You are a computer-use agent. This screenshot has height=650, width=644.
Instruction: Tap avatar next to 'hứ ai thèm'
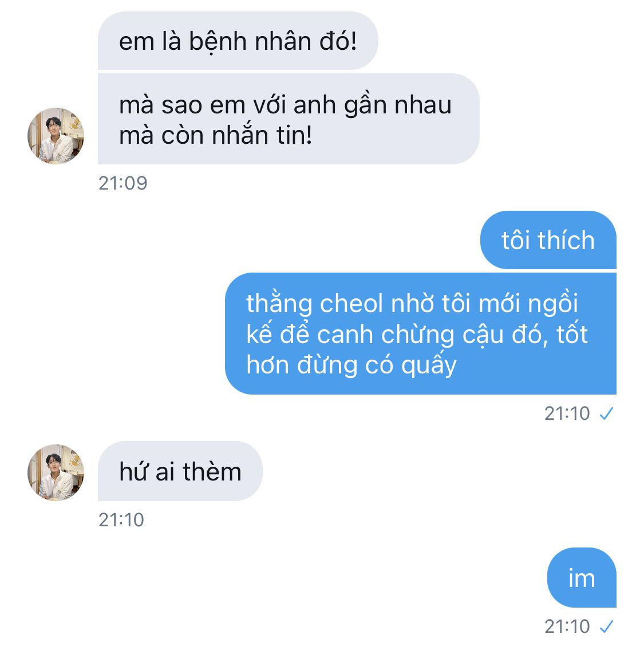coord(56,472)
